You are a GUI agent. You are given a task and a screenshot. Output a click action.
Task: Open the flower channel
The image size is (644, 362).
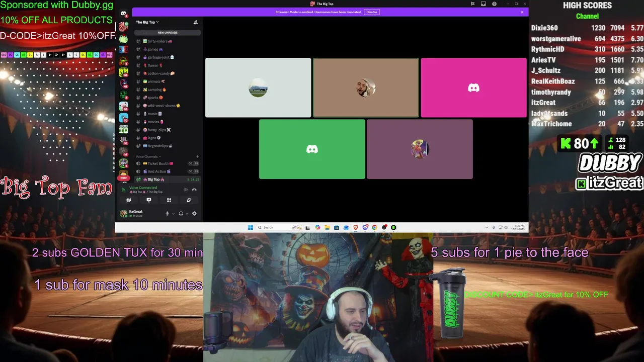168,65
